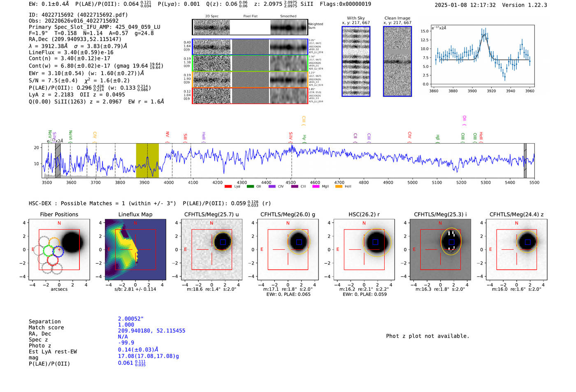Click the magenta MgII legend swatch
The image size is (576, 392).
(316, 187)
